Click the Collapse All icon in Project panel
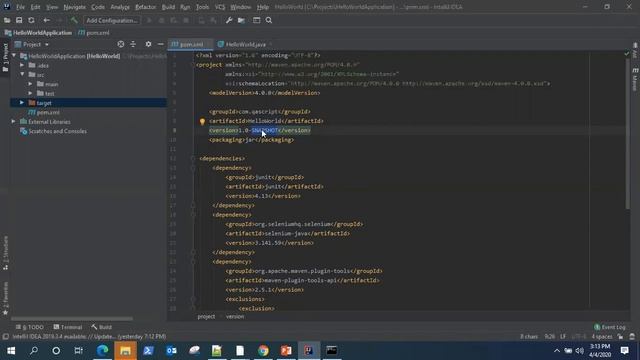 (133, 44)
